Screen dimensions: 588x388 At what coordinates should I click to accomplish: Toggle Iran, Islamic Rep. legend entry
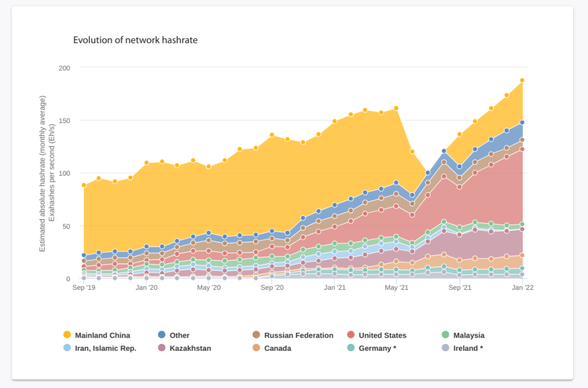[x=100, y=348]
